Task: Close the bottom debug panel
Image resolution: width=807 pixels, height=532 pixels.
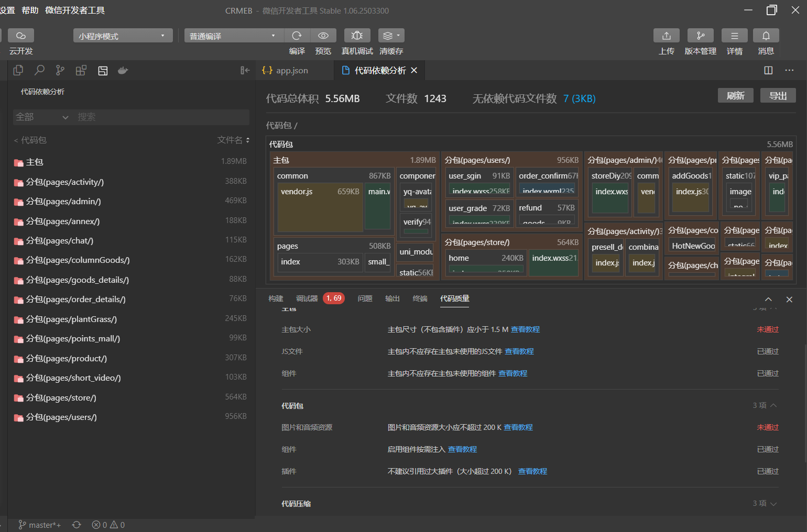Action: coord(789,300)
